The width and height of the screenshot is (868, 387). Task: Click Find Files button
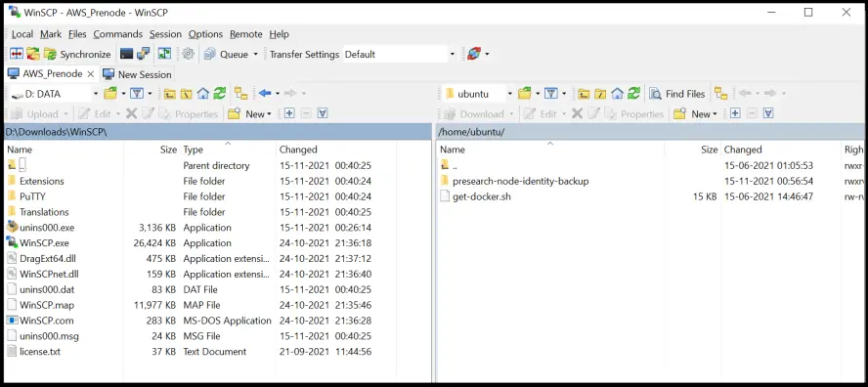[677, 94]
